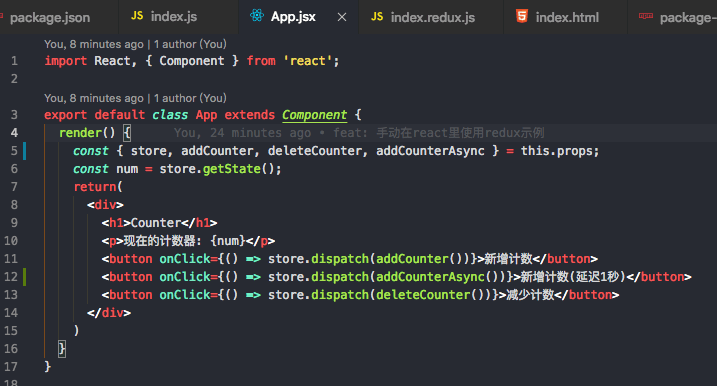
Task: Click the opening div tag on line 8
Action: [106, 205]
